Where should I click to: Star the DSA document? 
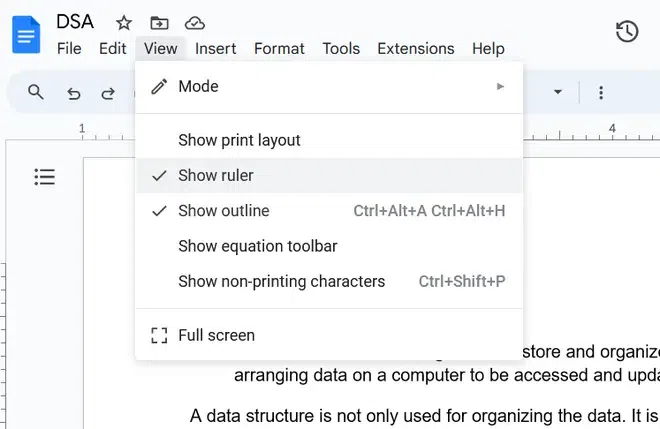tap(124, 22)
